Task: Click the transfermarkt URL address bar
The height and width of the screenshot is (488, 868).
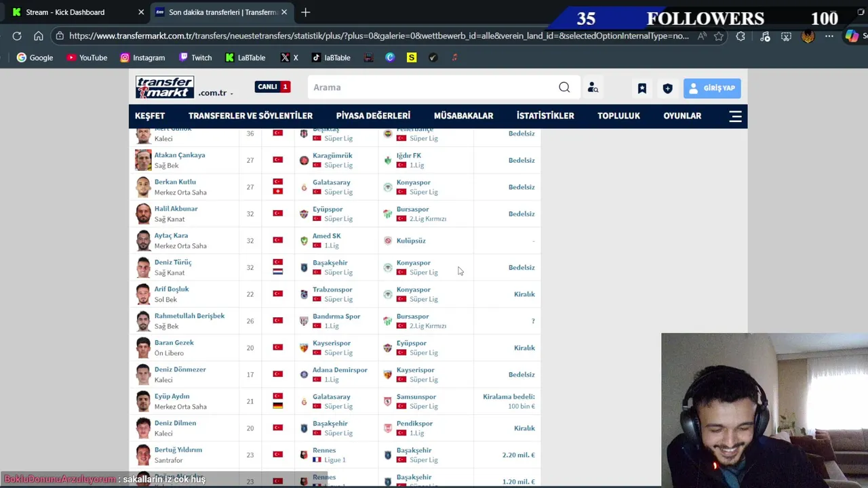Action: pos(378,36)
